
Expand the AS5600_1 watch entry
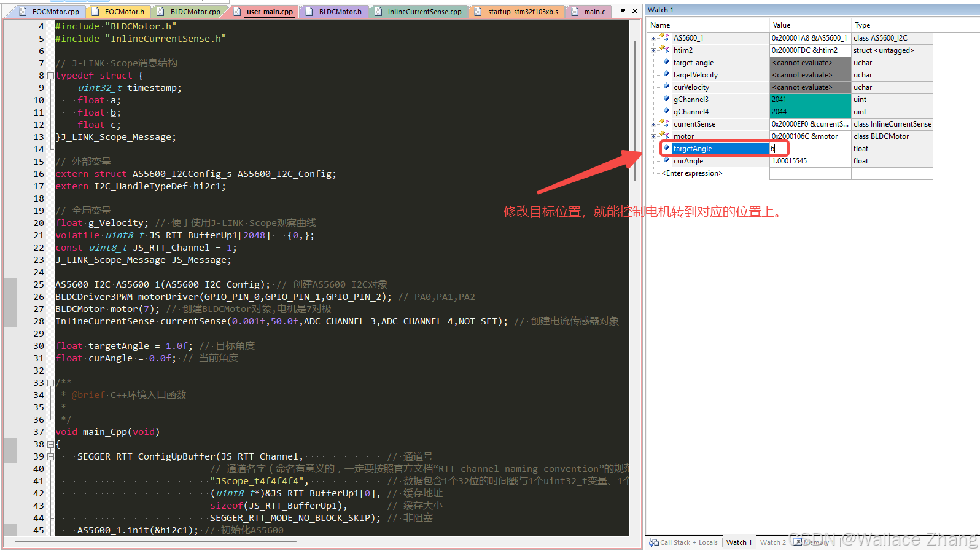pyautogui.click(x=653, y=38)
